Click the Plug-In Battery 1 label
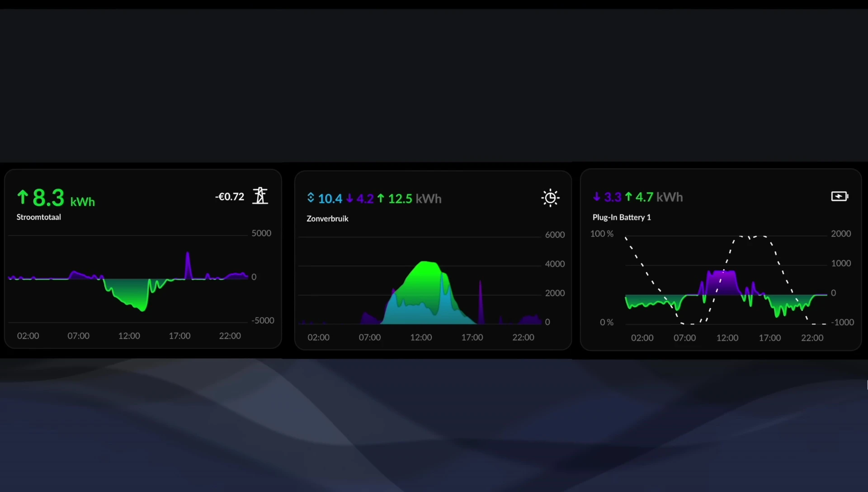 [x=622, y=217]
